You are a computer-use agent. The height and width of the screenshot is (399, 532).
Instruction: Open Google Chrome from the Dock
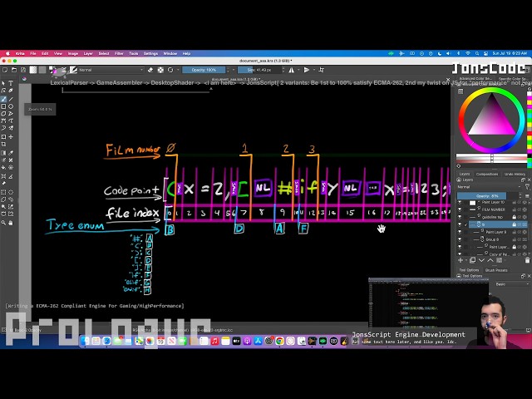(279, 341)
